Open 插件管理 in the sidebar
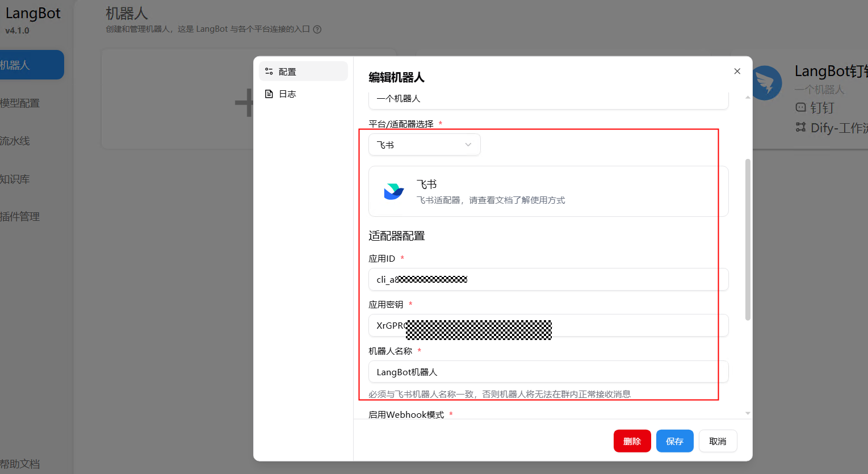 (x=20, y=216)
